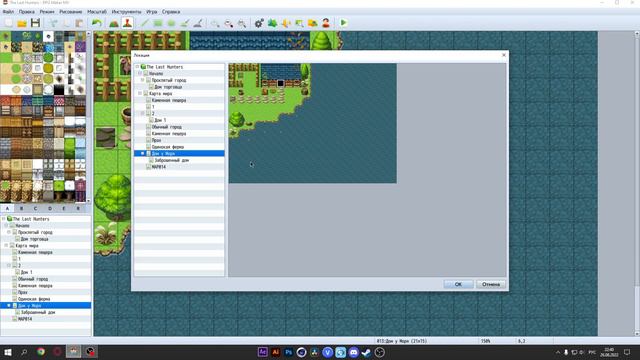Open the Character Generator icon
640x360 pixels.
point(326,23)
